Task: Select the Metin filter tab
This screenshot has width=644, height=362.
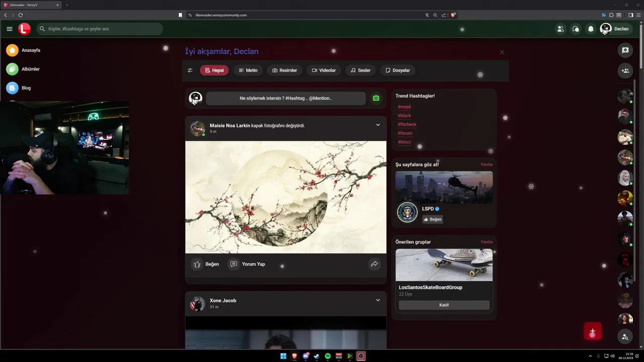Action: [x=248, y=70]
